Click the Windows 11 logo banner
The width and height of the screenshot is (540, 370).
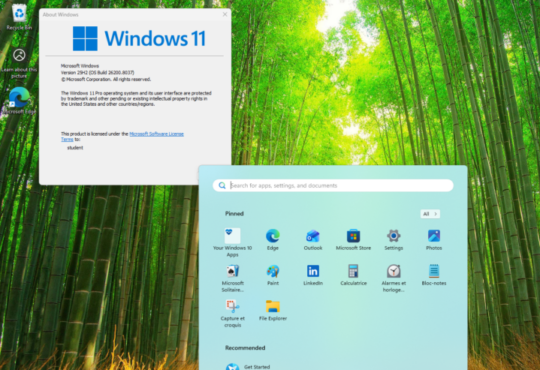click(x=139, y=38)
